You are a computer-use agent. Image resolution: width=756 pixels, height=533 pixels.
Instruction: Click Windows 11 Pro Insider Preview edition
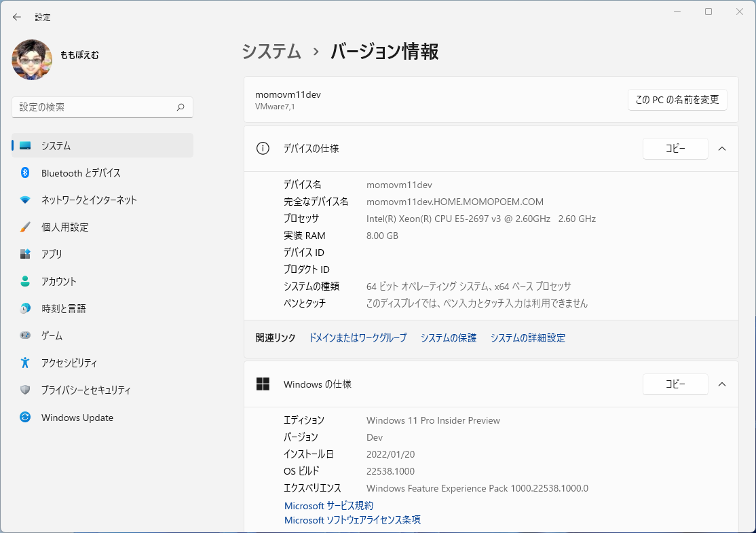pos(433,420)
